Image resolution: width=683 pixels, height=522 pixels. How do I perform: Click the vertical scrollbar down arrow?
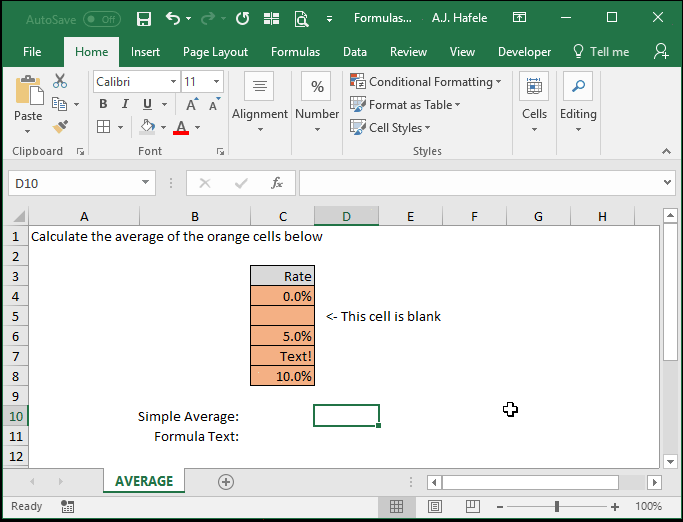[x=670, y=461]
